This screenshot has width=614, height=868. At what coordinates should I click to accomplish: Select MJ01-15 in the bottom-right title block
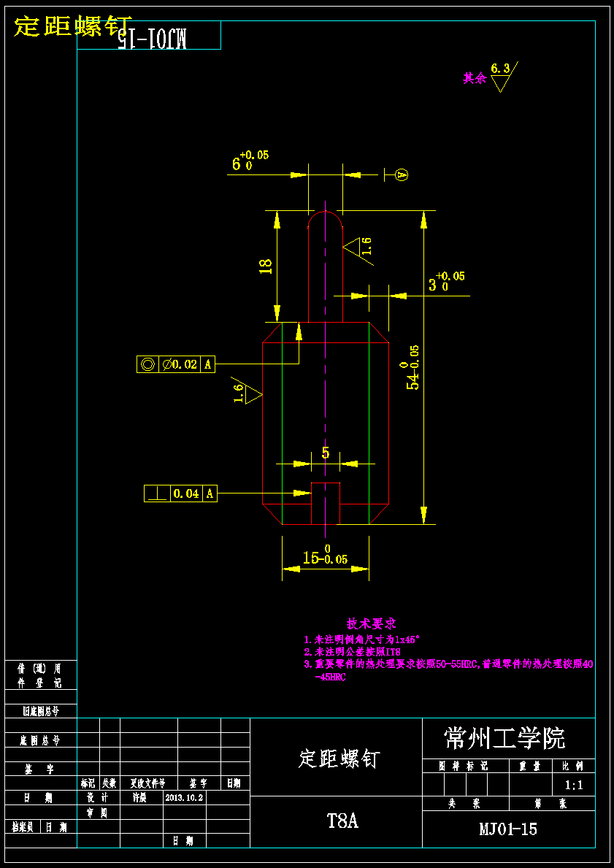(x=508, y=829)
